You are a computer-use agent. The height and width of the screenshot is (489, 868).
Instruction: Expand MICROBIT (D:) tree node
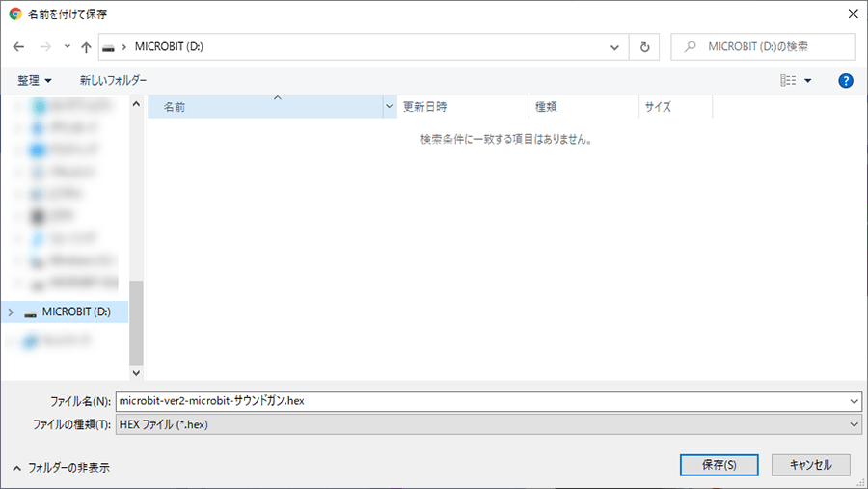tap(11, 312)
